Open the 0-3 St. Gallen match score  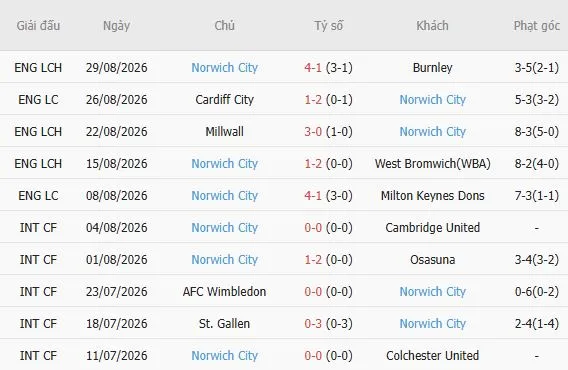click(313, 323)
